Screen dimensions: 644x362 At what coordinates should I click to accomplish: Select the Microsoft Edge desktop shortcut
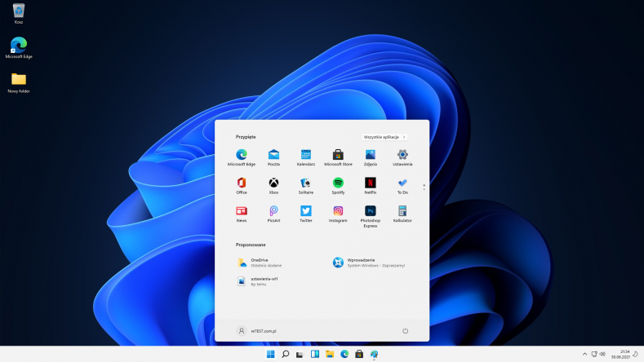19,47
